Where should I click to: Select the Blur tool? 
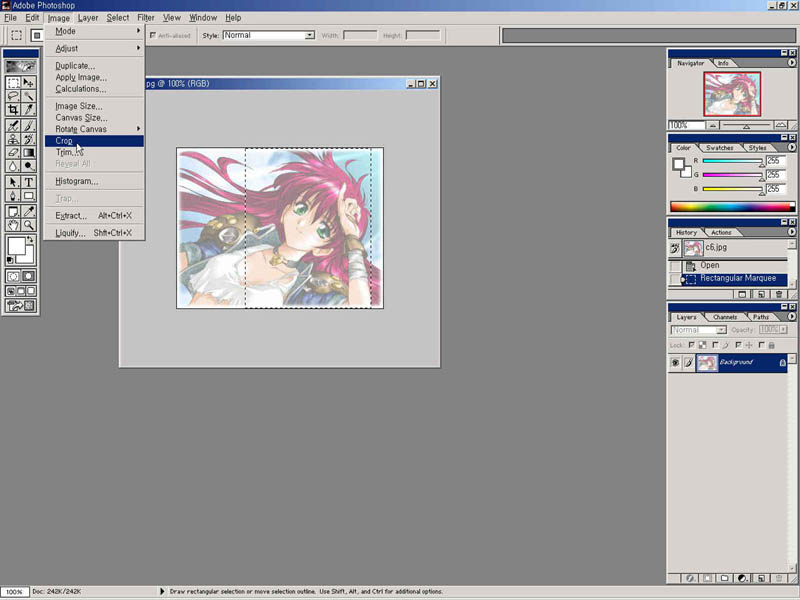tap(13, 165)
